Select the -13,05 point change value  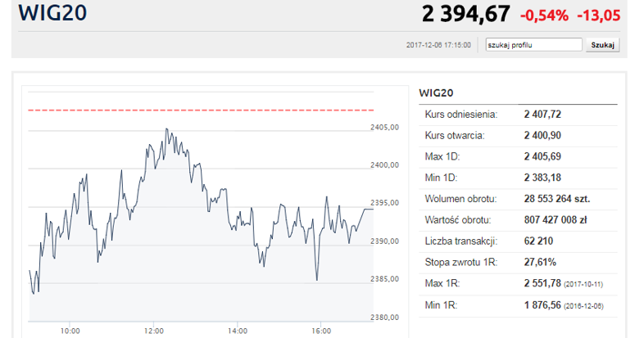click(x=598, y=15)
